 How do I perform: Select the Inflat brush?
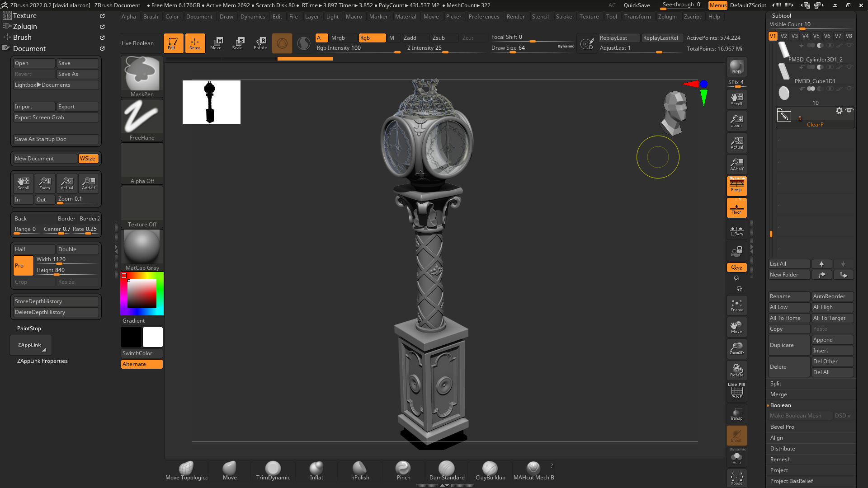(x=316, y=471)
